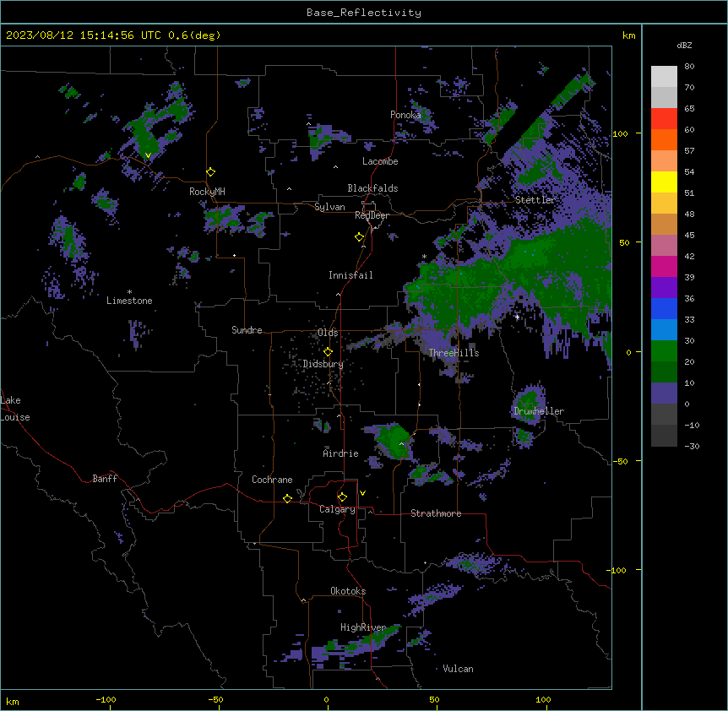
Task: Click the HighRiver city label
Action: tap(363, 627)
